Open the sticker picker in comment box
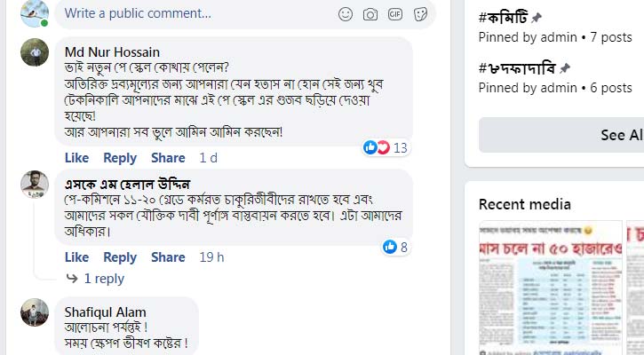644x355 pixels. pos(420,13)
